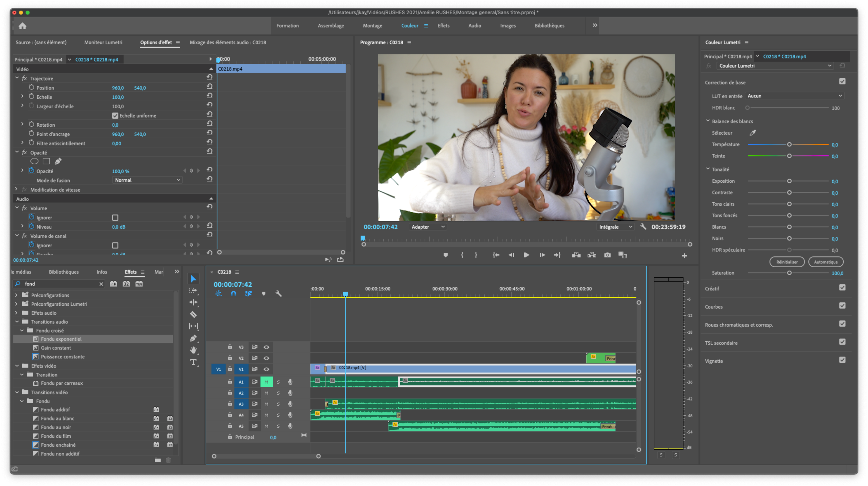Collapse Balance des blancs section
The image size is (868, 486).
pos(708,121)
